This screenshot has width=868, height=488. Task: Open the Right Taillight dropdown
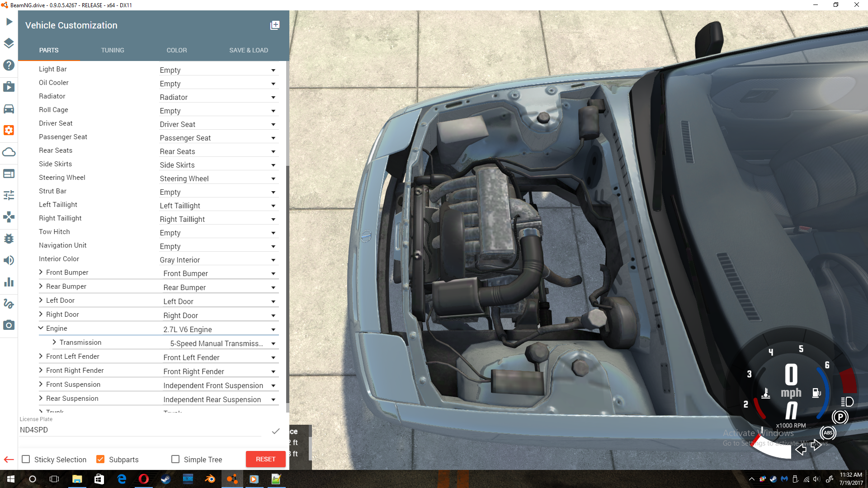click(x=218, y=219)
